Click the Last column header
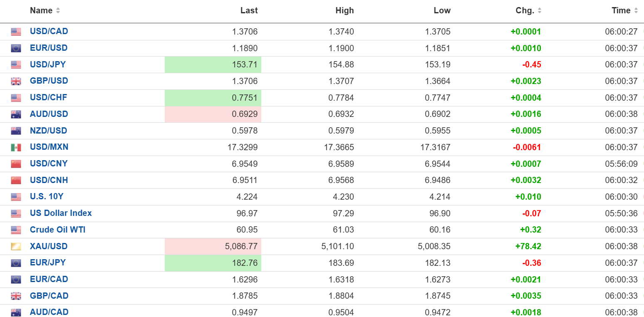644x317 pixels. tap(249, 11)
